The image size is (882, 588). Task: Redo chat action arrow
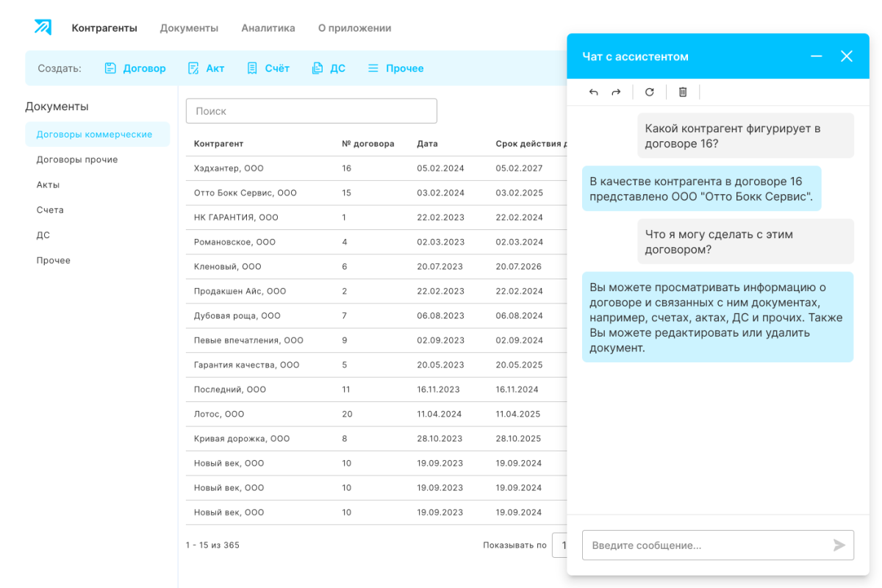[616, 92]
